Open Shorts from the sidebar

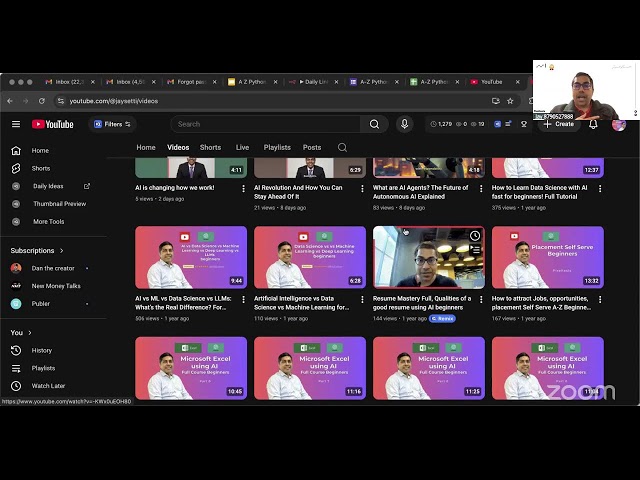(x=41, y=168)
